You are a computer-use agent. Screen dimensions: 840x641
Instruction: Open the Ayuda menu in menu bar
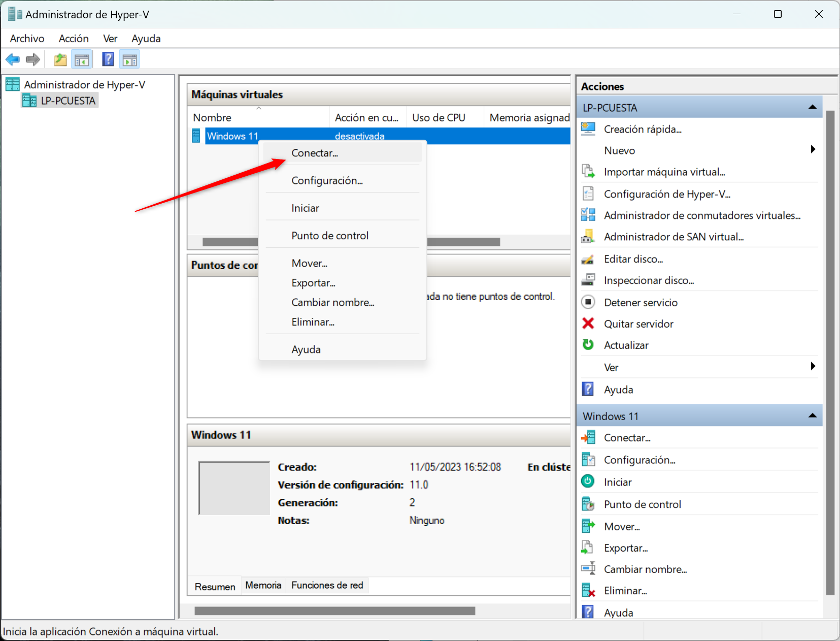[x=146, y=39]
